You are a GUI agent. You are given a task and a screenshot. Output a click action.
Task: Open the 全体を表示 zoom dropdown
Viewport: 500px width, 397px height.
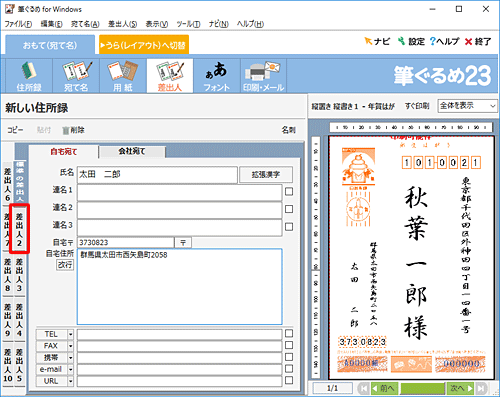(467, 106)
